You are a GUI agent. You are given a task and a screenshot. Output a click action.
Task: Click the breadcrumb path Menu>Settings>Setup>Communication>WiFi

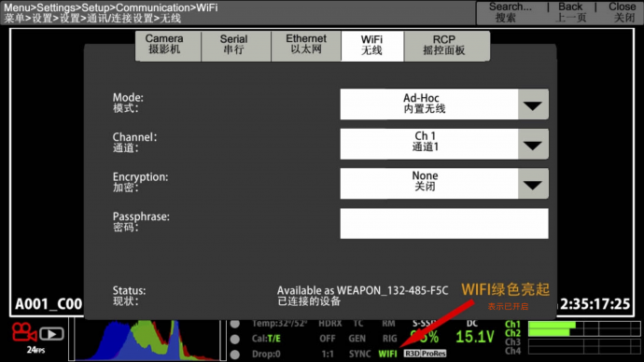tap(111, 7)
